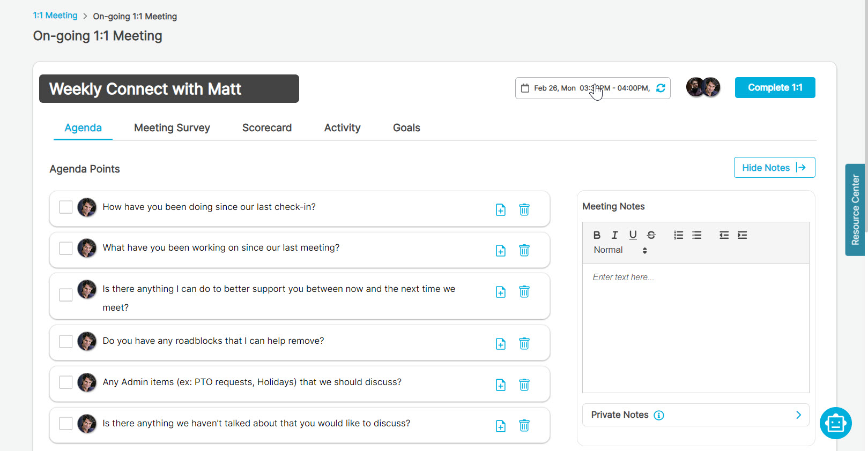Screen dimensions: 868x451
Task: Apply underline formatting in notes toolbar
Action: (633, 235)
